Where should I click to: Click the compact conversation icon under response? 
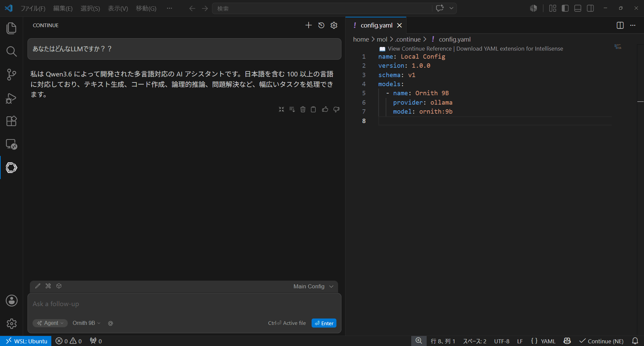(x=281, y=109)
